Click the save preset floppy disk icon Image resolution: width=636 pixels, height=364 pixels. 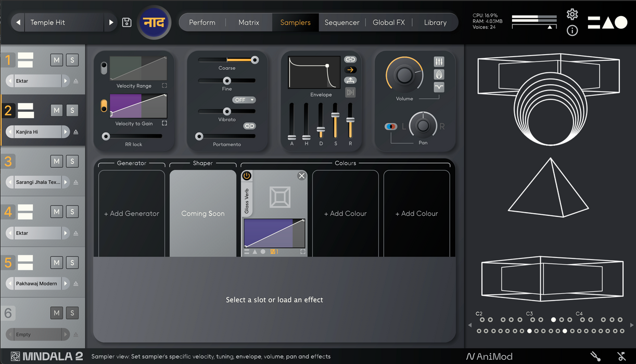click(126, 22)
